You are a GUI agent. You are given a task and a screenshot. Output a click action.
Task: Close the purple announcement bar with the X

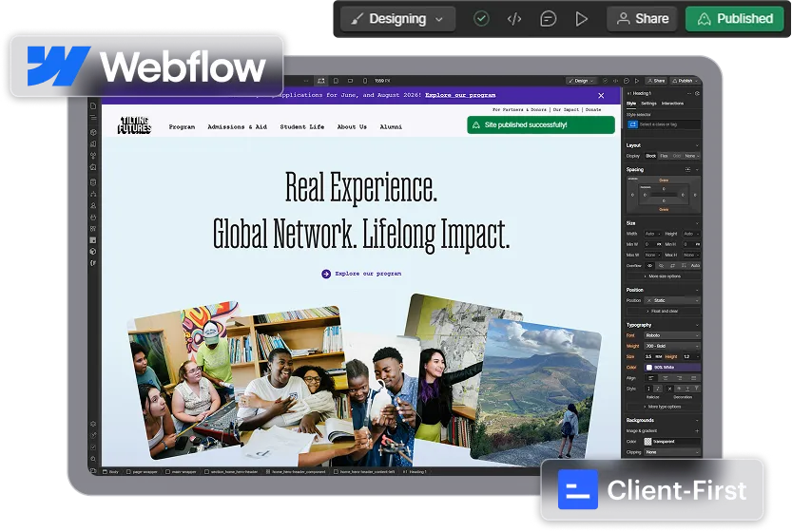coord(601,95)
